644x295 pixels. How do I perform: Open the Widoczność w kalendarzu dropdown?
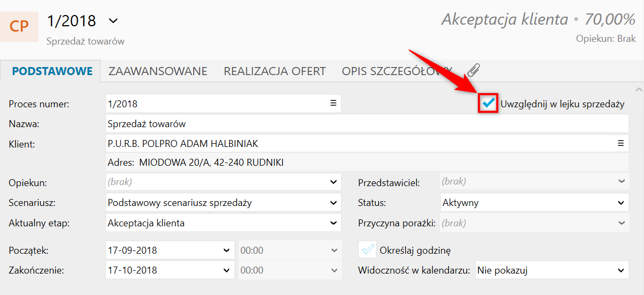[552, 270]
